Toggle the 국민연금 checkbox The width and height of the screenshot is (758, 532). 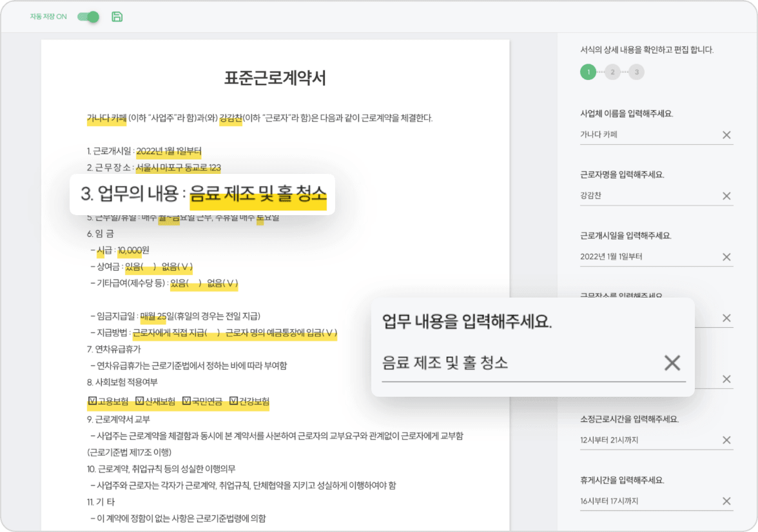click(x=186, y=401)
